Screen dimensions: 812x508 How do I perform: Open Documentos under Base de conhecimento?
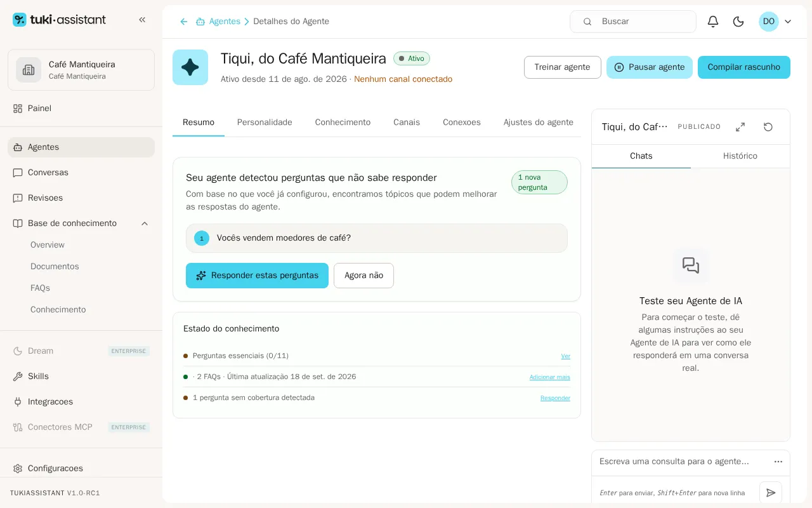pos(55,267)
